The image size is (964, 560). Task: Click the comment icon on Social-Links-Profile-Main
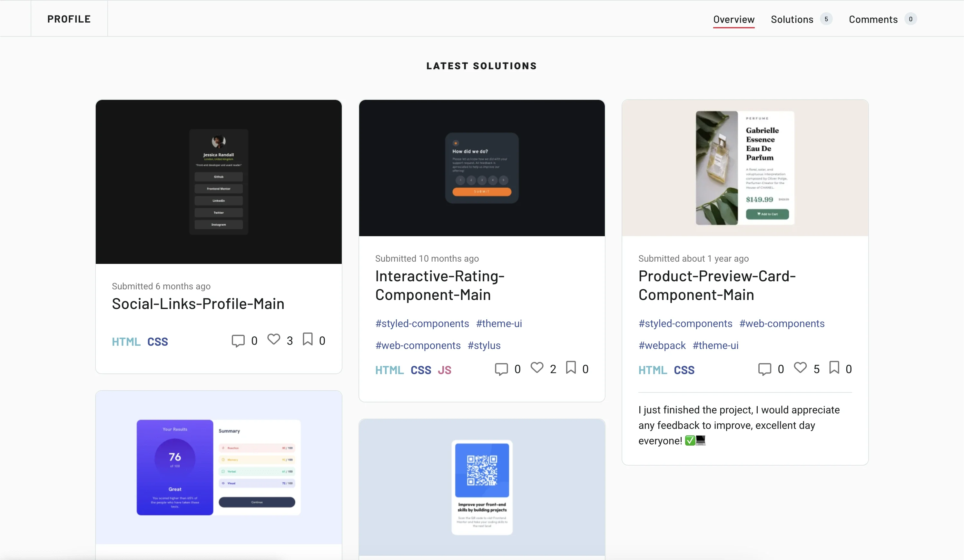[238, 340]
